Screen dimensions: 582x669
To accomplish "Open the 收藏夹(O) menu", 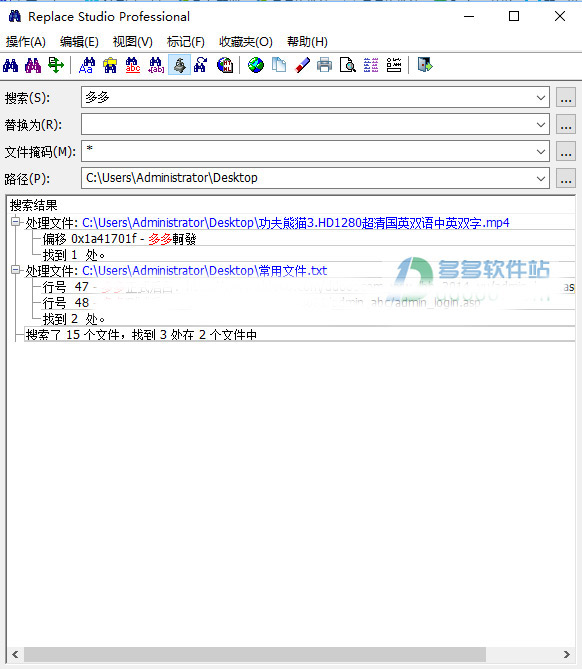I will (x=246, y=42).
